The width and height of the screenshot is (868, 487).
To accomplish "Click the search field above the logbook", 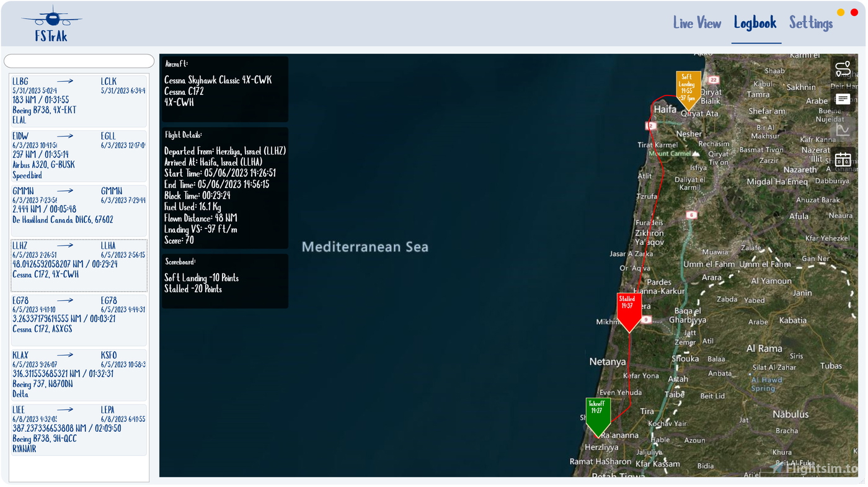I will point(79,60).
